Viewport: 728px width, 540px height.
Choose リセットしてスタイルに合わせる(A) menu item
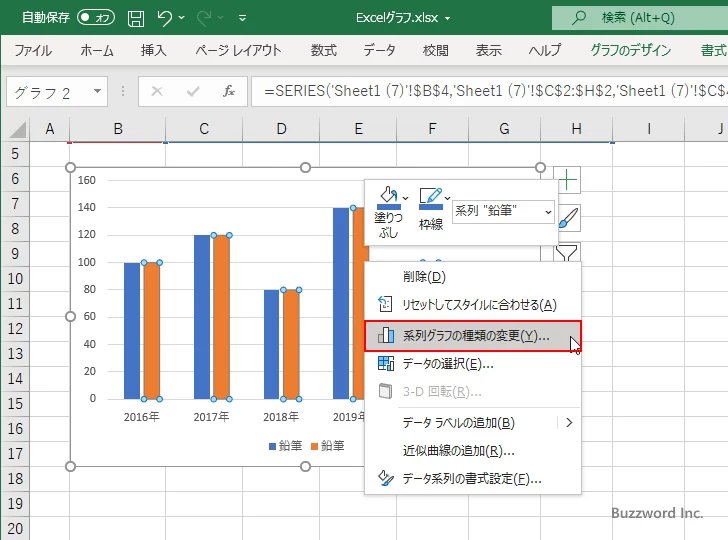click(473, 305)
